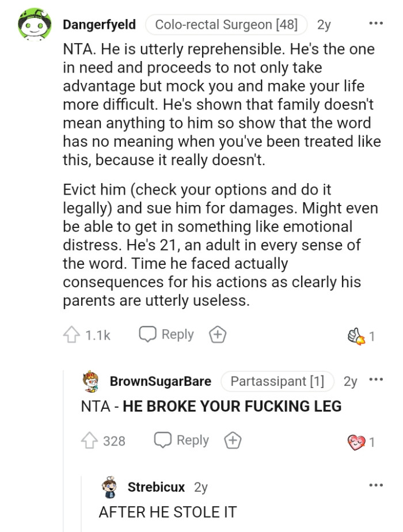Toggle the give-award plus under BrownSugarBare's comment
403x532 pixels.
[233, 439]
